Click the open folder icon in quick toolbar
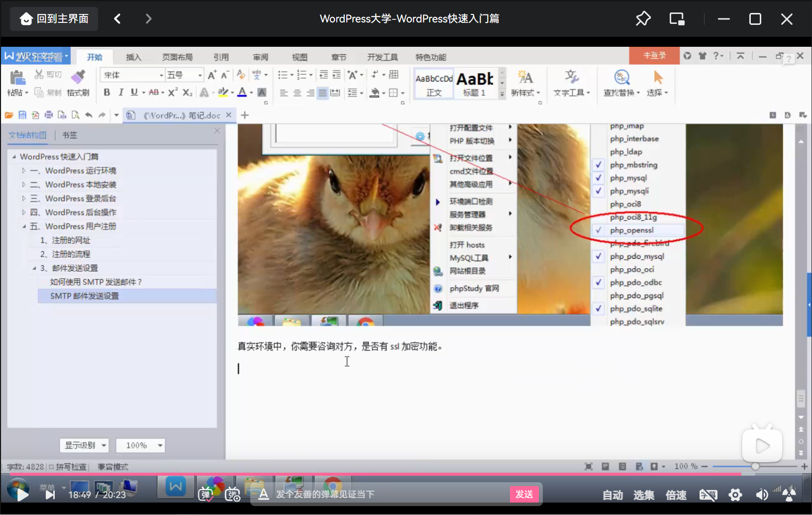 [x=9, y=115]
